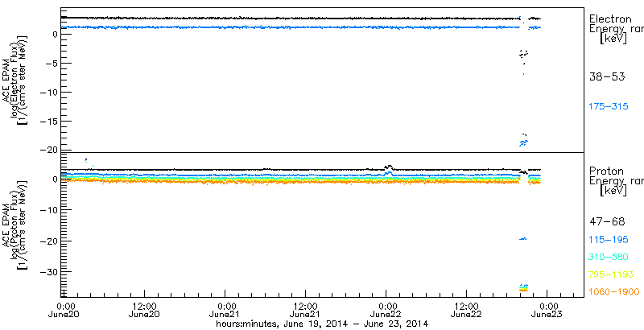This screenshot has height=330, width=644.
Task: Click the orange dropout cluster at proton panel bottom
Action: 523,290
